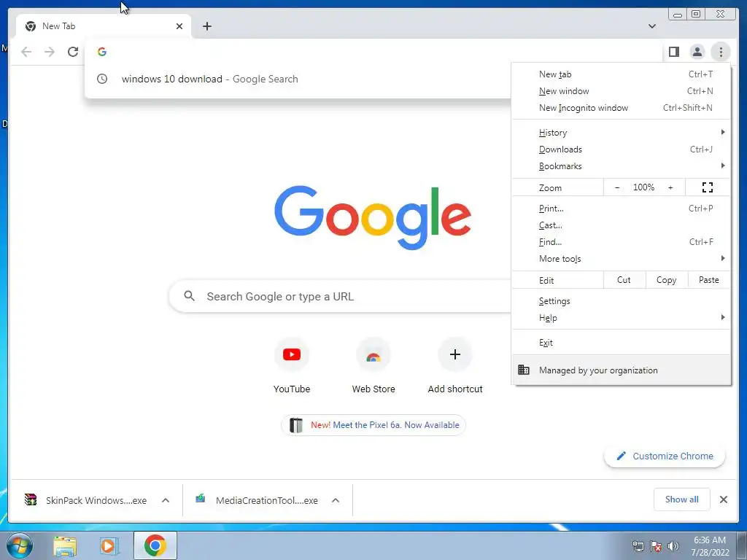Open the Action Center flag tray icon
Image resolution: width=747 pixels, height=560 pixels.
tap(656, 546)
